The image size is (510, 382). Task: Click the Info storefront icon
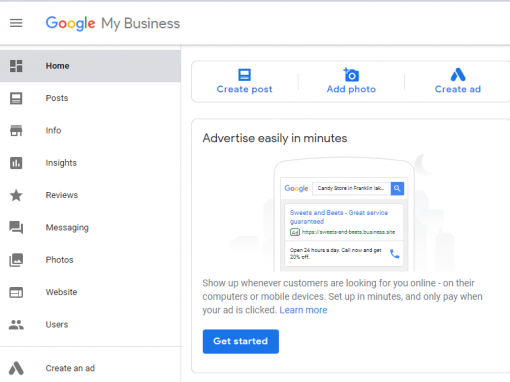[16, 131]
